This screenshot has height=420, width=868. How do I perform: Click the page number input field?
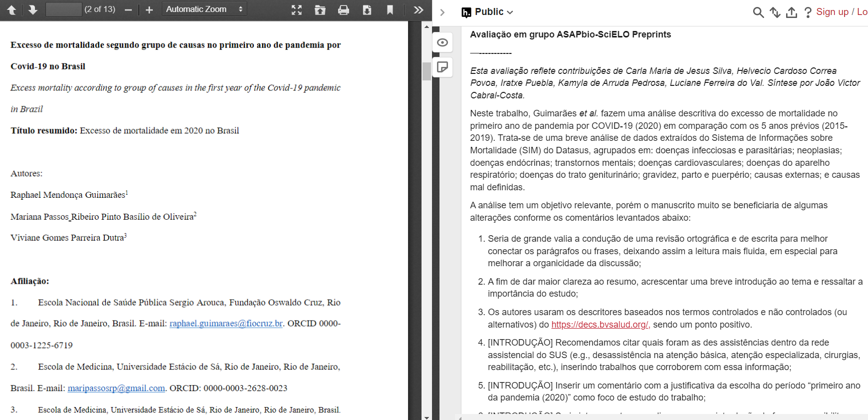click(63, 9)
